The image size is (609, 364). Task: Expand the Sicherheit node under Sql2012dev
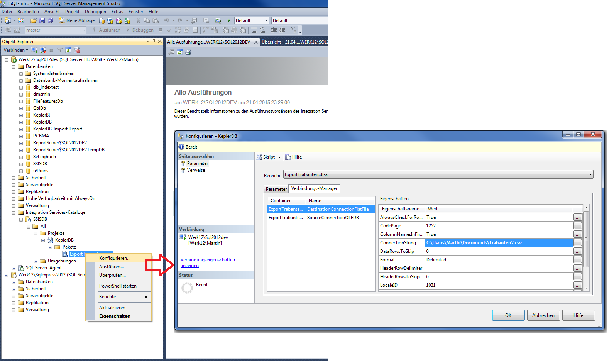(14, 178)
